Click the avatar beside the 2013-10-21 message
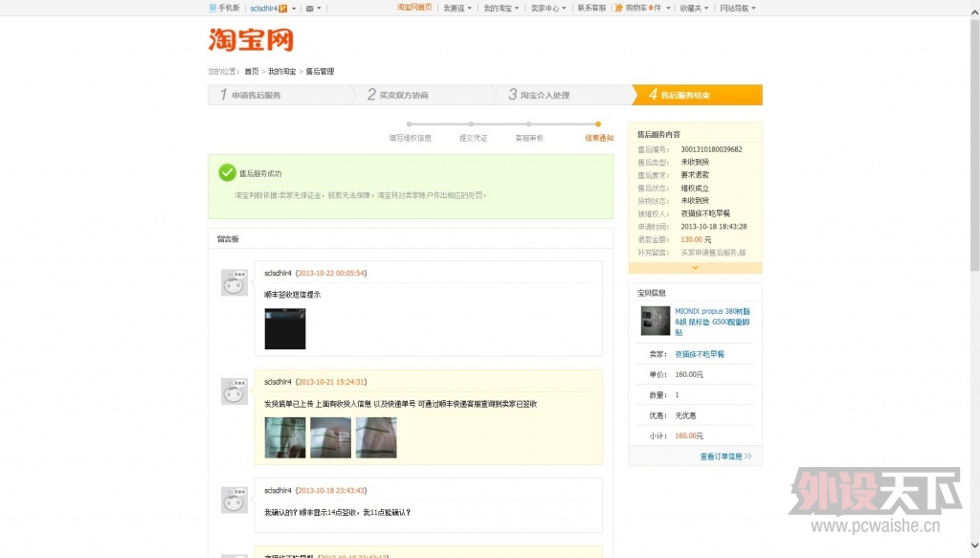This screenshot has width=980, height=558. click(234, 391)
